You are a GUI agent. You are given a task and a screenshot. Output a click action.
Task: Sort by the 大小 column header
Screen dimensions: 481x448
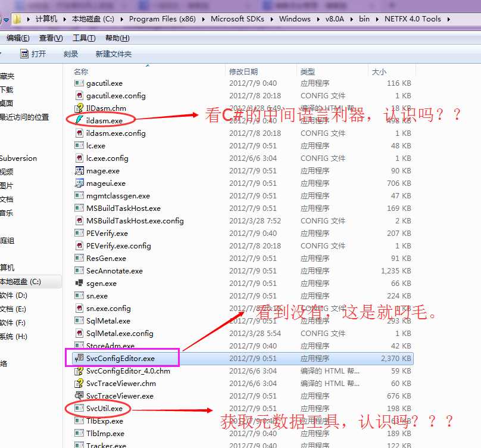click(379, 71)
